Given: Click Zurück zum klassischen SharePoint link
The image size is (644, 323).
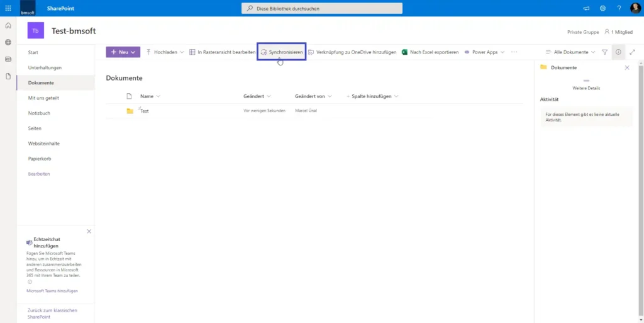Looking at the screenshot, I should (x=52, y=314).
